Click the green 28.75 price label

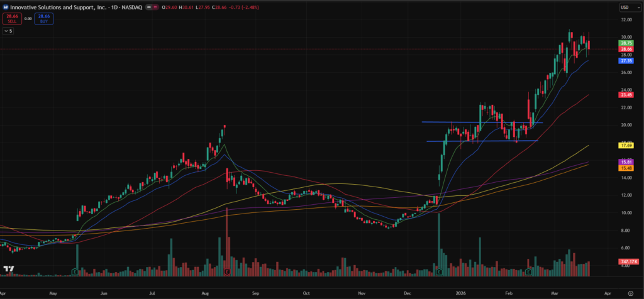(x=626, y=42)
